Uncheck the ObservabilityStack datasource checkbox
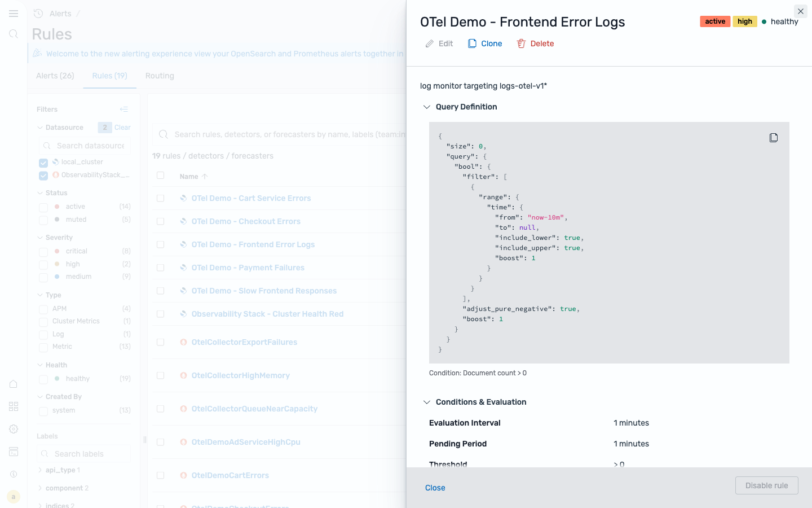 tap(43, 176)
